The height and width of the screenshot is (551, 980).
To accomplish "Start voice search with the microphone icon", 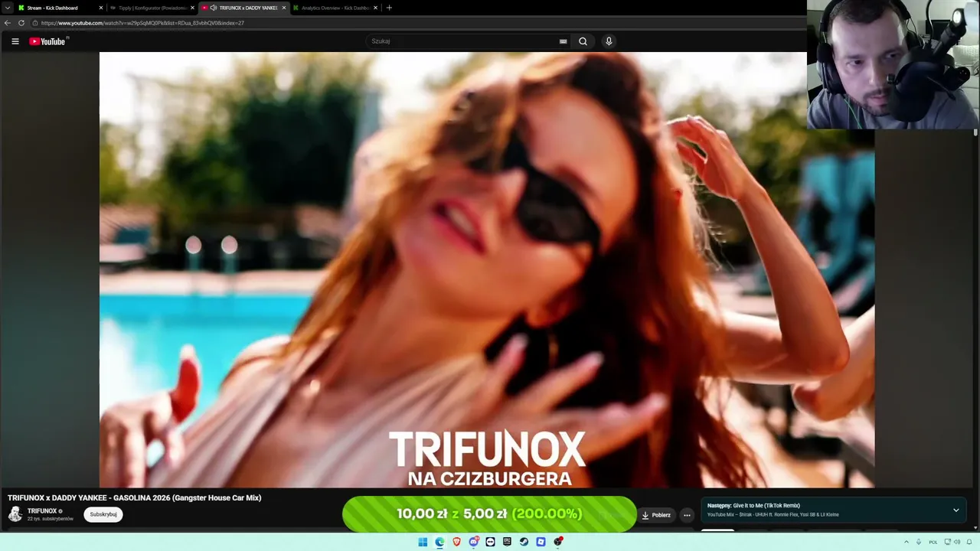I will tap(609, 41).
